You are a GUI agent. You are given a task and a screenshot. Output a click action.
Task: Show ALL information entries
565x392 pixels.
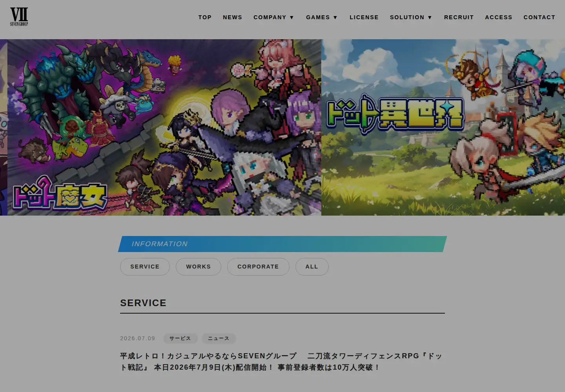(x=312, y=267)
